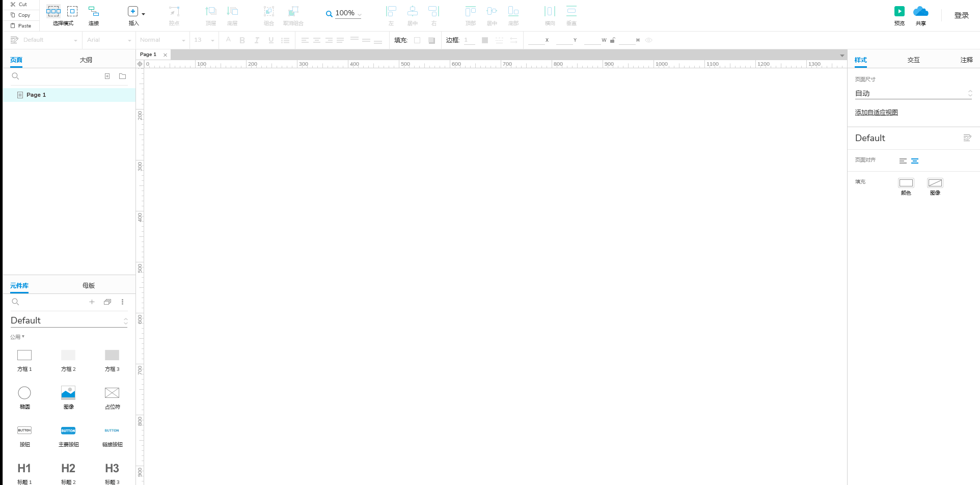Switch to the 大纲 outline tab
Viewport: 980px width, 485px height.
click(x=86, y=60)
